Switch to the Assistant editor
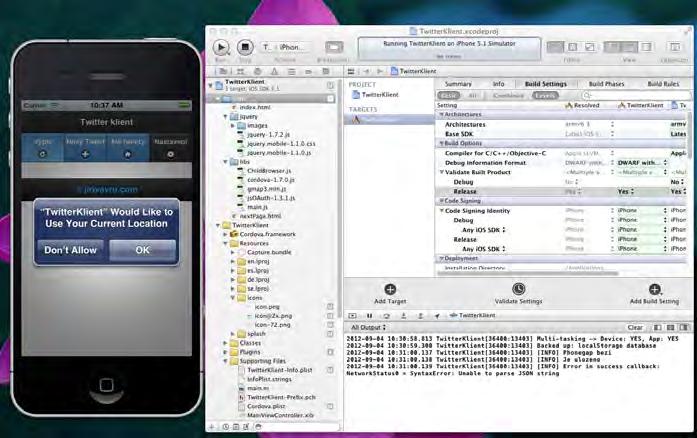Viewport: 697px width, 438px height. click(573, 47)
